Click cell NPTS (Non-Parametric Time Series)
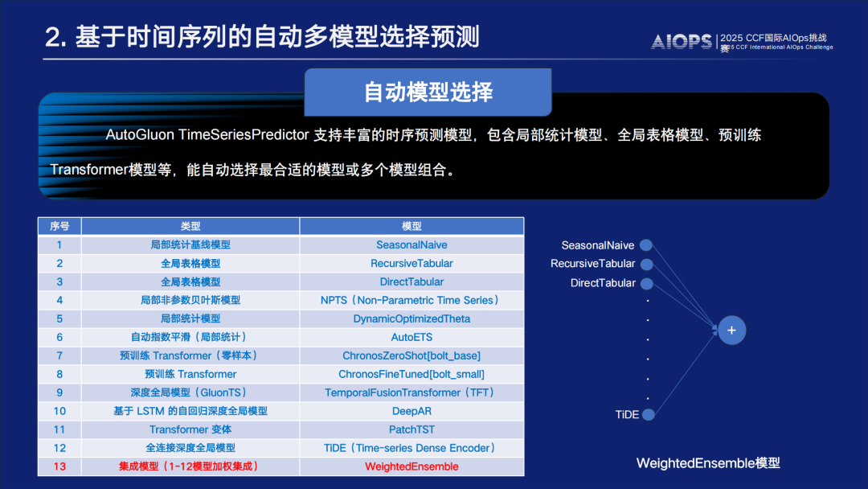Image resolution: width=868 pixels, height=489 pixels. click(411, 300)
